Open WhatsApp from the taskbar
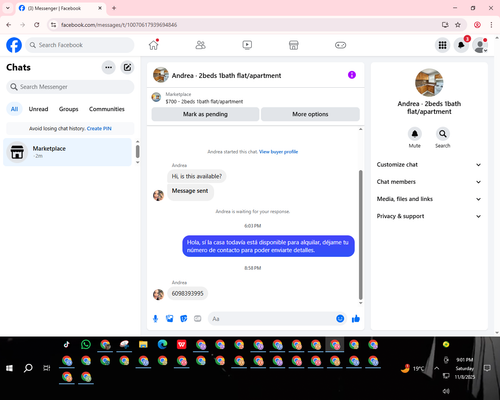Image resolution: width=500 pixels, height=400 pixels. (x=86, y=344)
